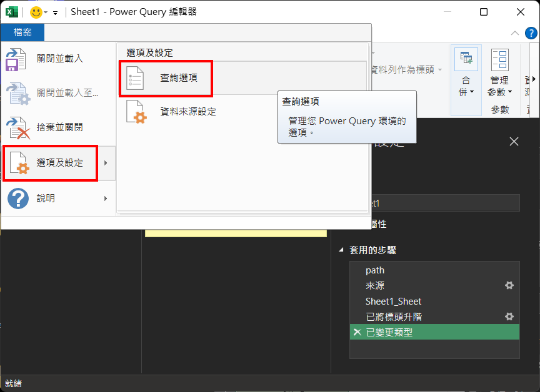
Task: Click the 檔案 tab
Action: click(22, 33)
